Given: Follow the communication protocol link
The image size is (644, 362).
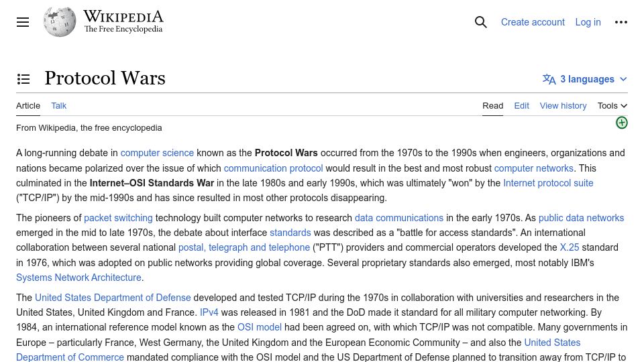Looking at the screenshot, I should click(x=273, y=168).
